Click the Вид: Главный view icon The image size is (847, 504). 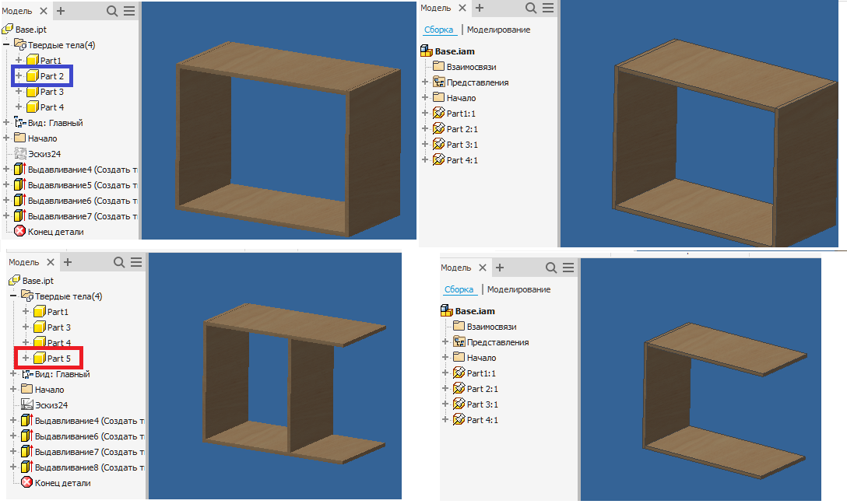click(20, 122)
